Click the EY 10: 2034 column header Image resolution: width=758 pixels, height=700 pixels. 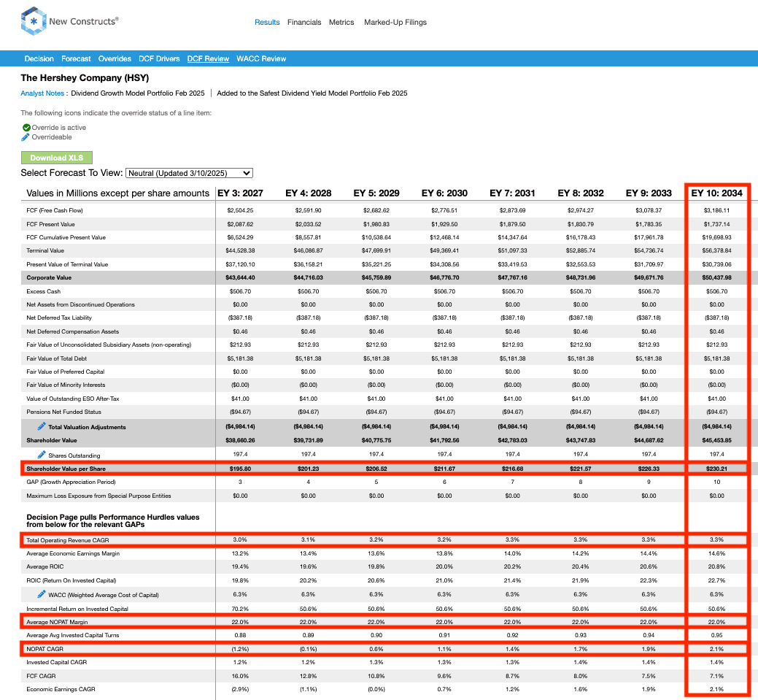pos(717,193)
